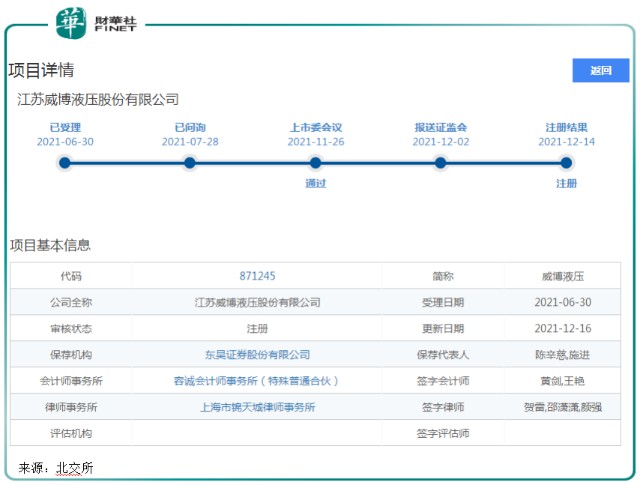Open the 容诚会计师事务所 link

click(256, 380)
